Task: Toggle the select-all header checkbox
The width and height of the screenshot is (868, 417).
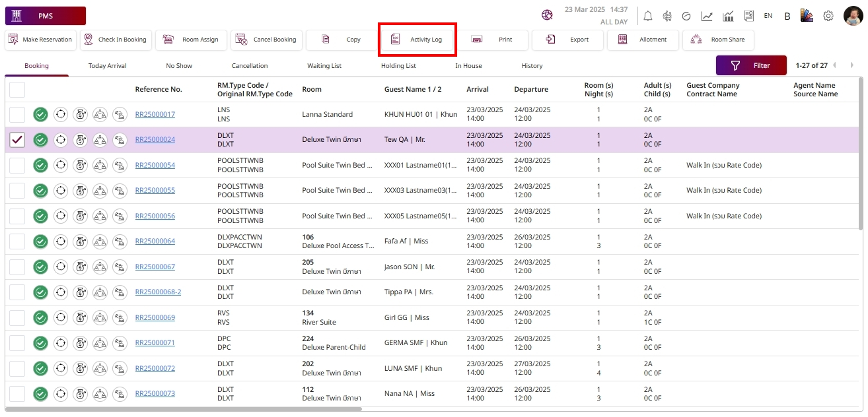Action: tap(17, 90)
